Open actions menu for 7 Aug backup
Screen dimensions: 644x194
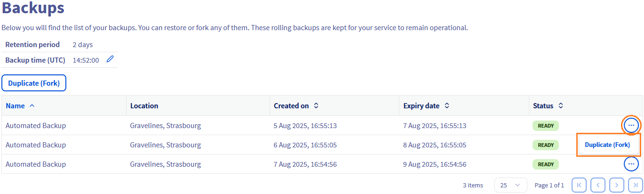coord(631,164)
